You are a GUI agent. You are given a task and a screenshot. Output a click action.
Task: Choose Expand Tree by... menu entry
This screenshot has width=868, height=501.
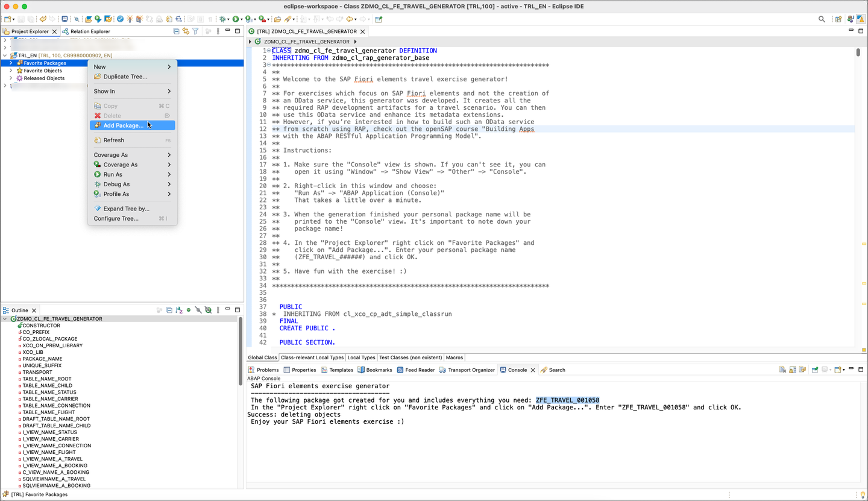click(133, 209)
